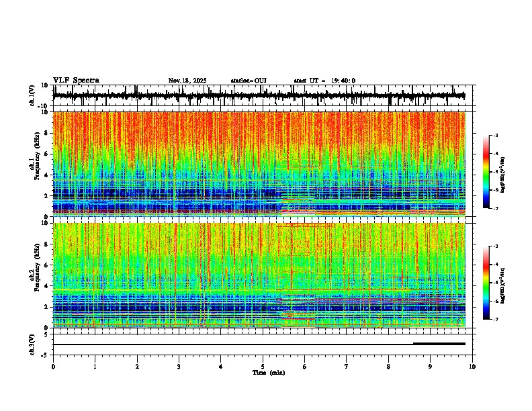Click the '10' tick on the time axis
This screenshot has height=411, width=532.
point(472,367)
